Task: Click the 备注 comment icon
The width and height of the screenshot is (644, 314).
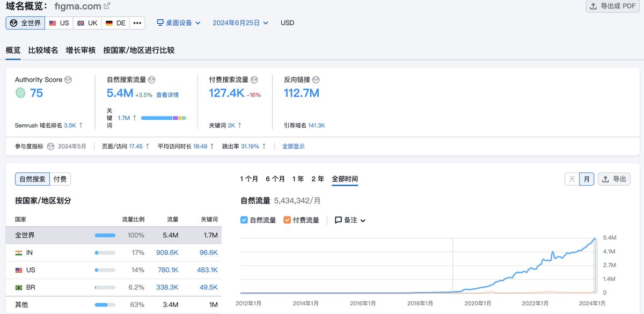Action: [x=338, y=220]
